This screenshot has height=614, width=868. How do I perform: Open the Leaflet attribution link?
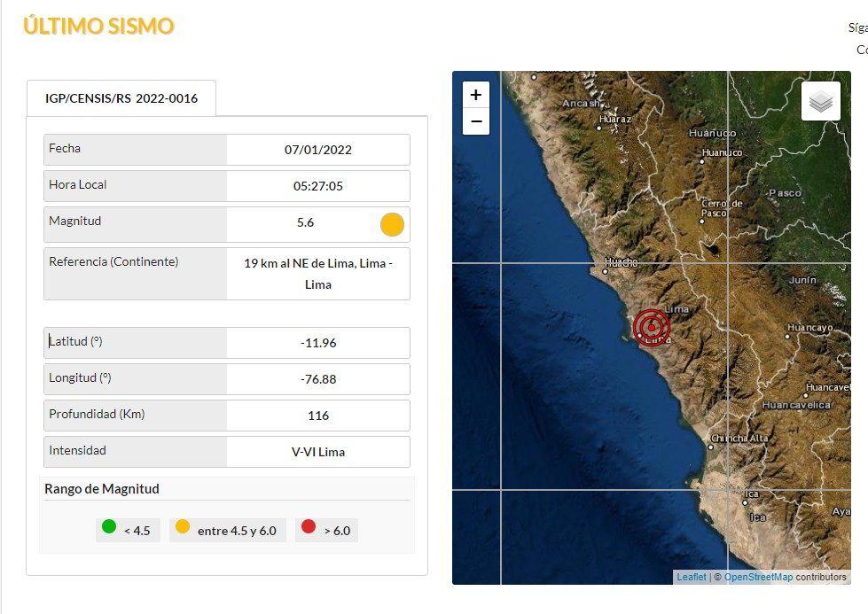pos(692,577)
